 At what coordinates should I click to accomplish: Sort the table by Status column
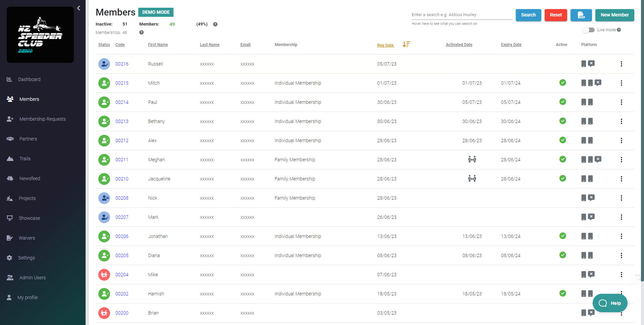pyautogui.click(x=104, y=45)
